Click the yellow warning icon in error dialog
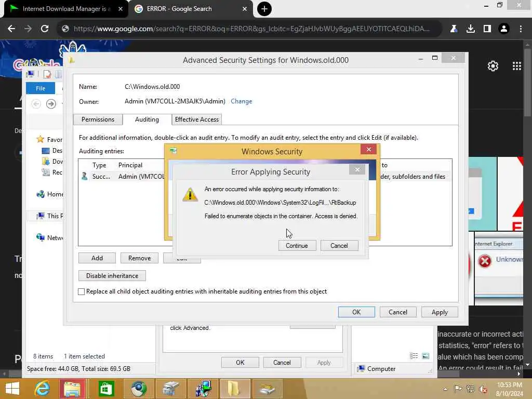The height and width of the screenshot is (399, 532). [x=190, y=194]
